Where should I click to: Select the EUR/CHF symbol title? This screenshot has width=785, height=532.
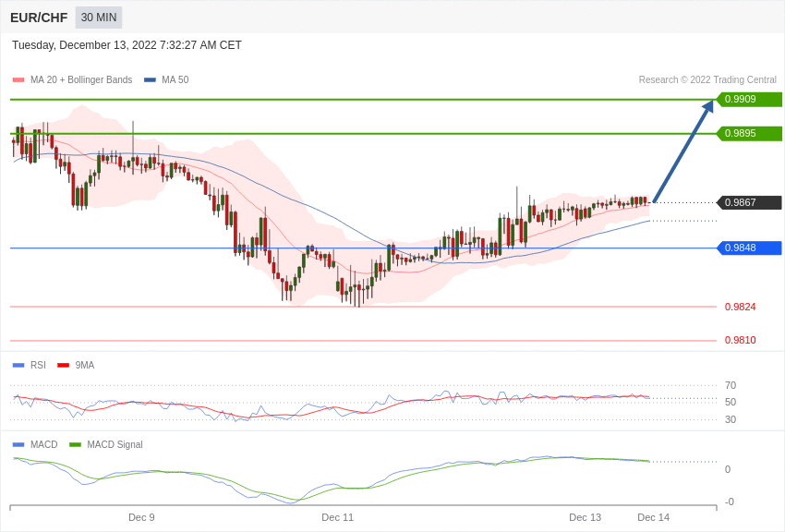(x=39, y=18)
